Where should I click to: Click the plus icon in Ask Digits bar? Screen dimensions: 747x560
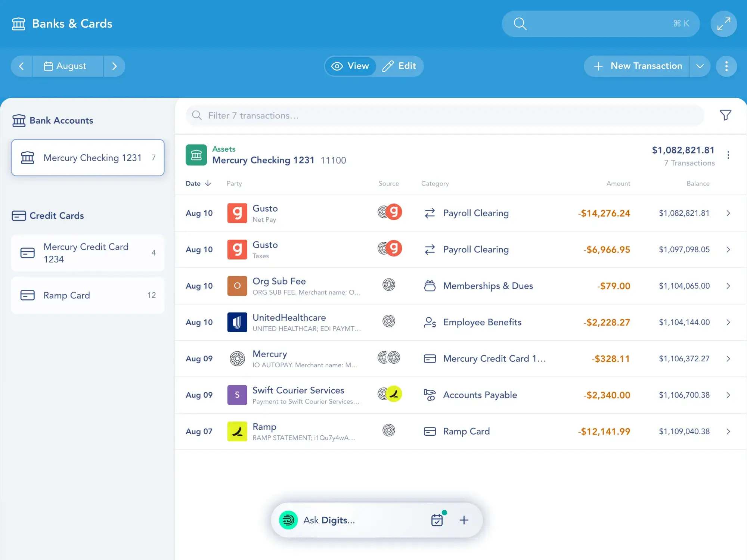(x=464, y=520)
